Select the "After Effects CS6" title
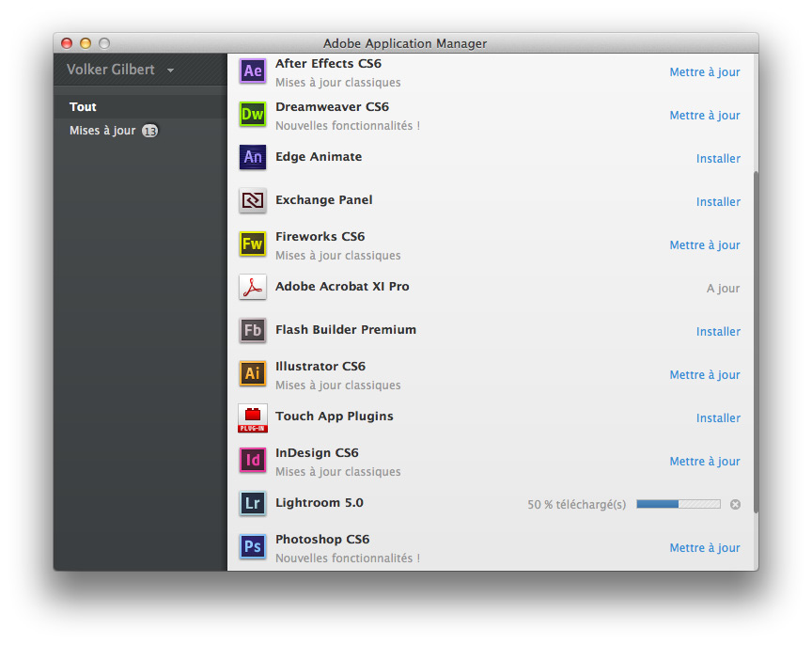 point(328,63)
